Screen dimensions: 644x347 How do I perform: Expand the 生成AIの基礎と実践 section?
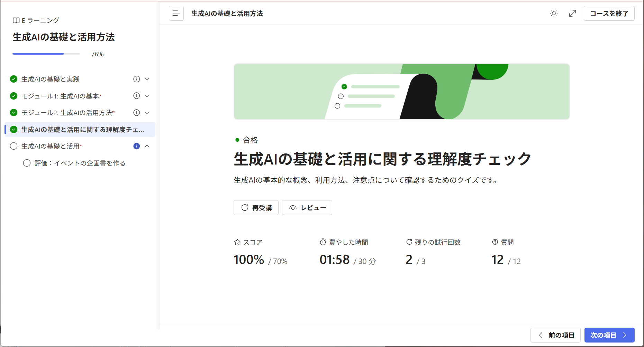[147, 79]
